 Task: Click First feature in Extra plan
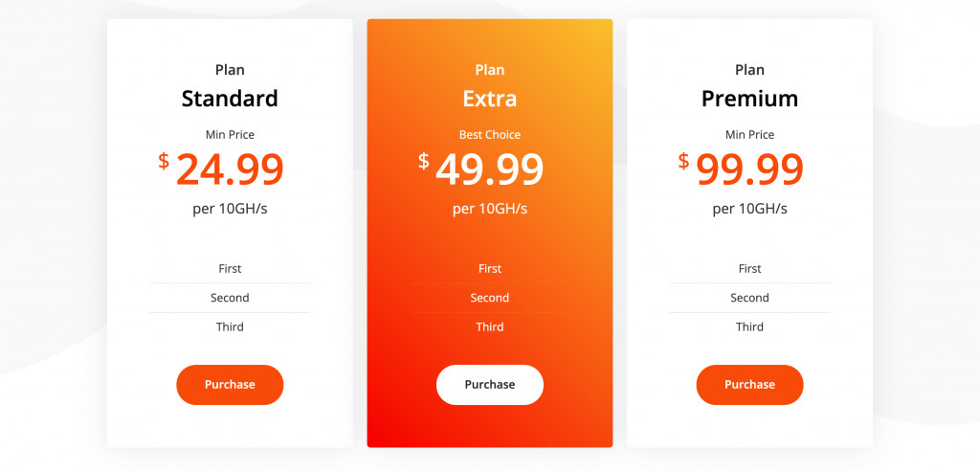490,269
